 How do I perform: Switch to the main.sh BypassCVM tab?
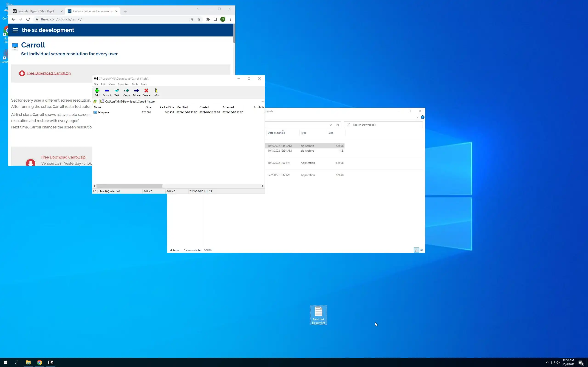(37, 11)
